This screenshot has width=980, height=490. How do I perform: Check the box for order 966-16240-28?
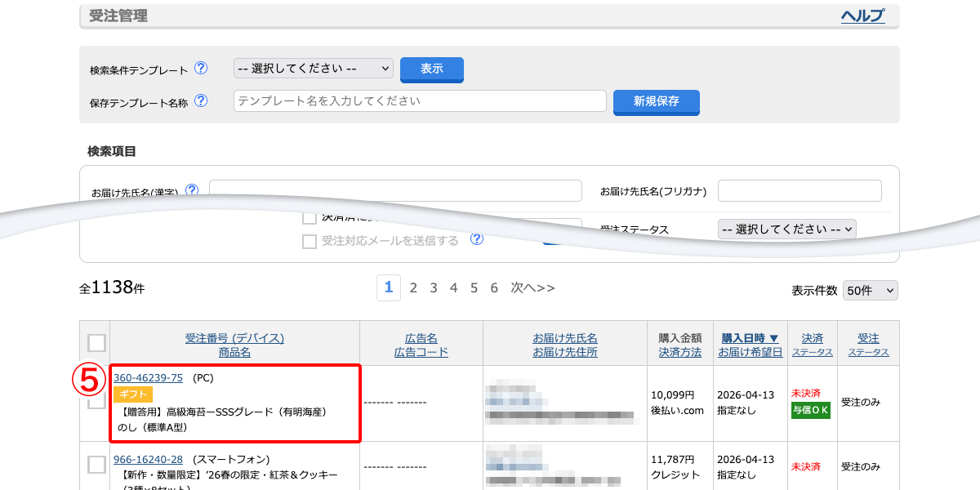[96, 465]
